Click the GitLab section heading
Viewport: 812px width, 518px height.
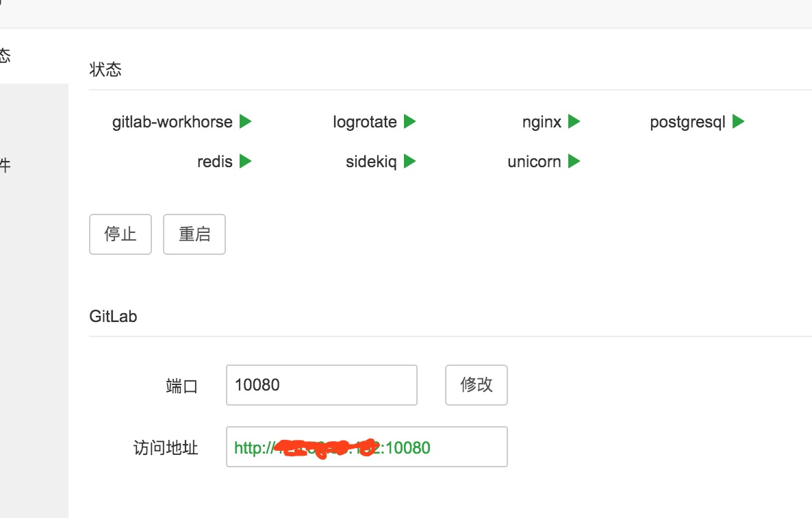point(113,316)
